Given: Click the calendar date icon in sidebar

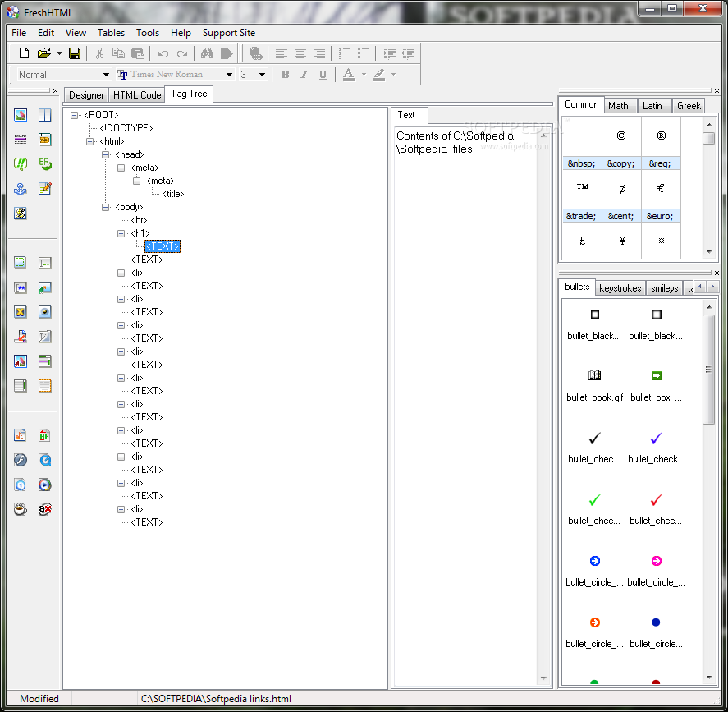Looking at the screenshot, I should pos(45,140).
